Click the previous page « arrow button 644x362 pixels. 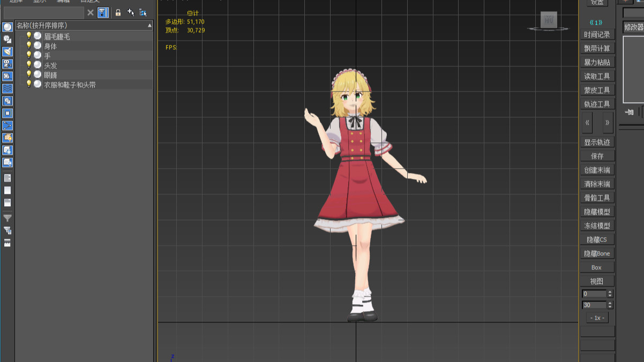(x=587, y=123)
